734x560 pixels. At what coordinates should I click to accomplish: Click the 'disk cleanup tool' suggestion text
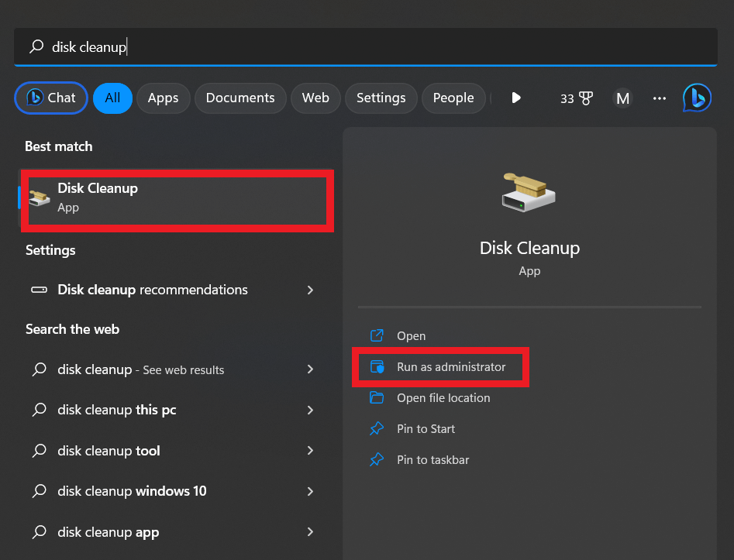click(109, 451)
